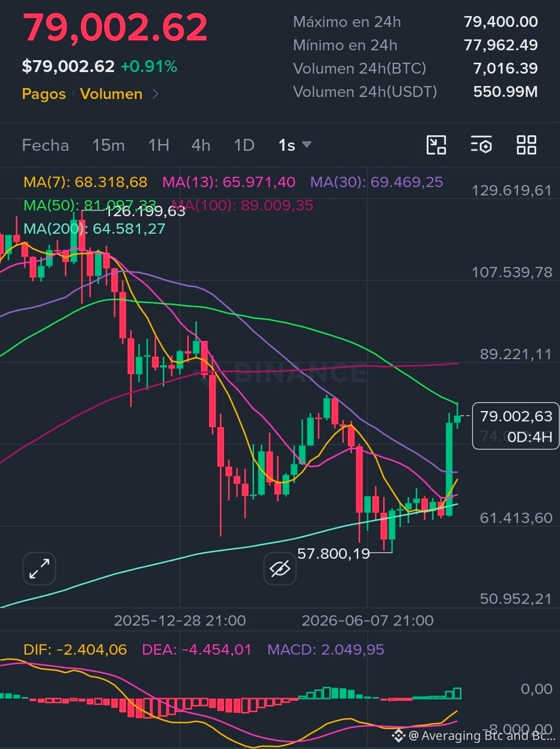Click the MACD 2.049,95 value label
This screenshot has width=560, height=749.
326,649
